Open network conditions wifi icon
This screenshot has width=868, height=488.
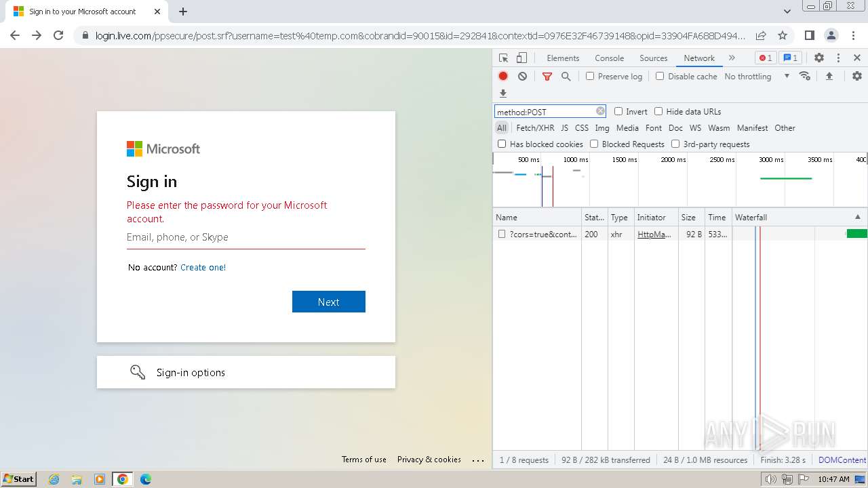point(805,76)
